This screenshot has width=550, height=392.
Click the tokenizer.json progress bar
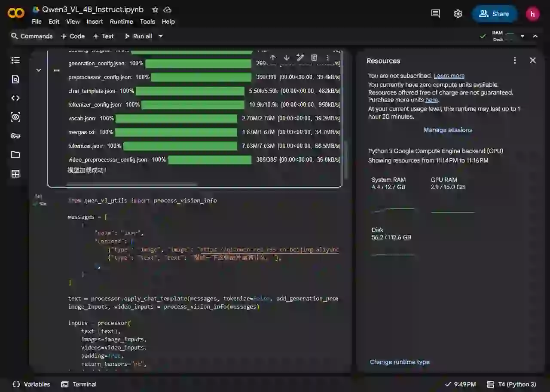[180, 146]
